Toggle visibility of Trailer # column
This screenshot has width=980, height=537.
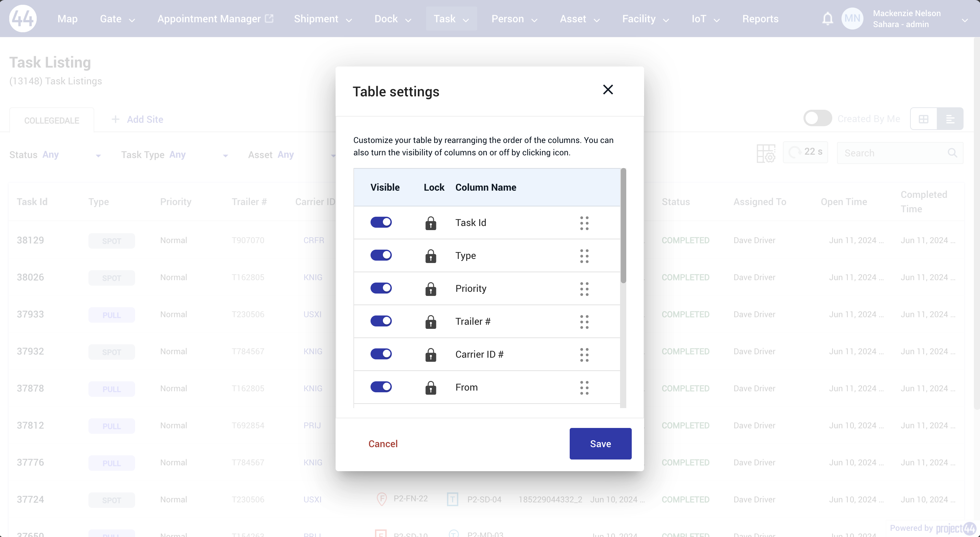click(x=381, y=321)
